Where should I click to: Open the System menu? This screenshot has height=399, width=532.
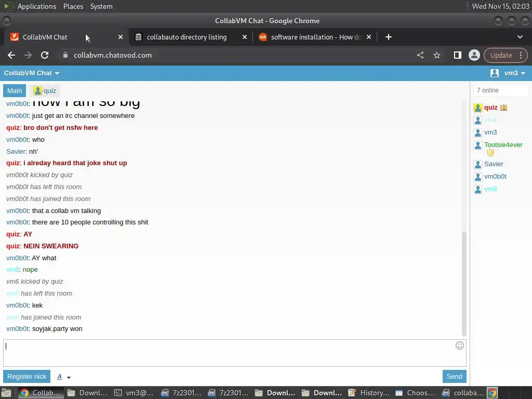point(101,6)
